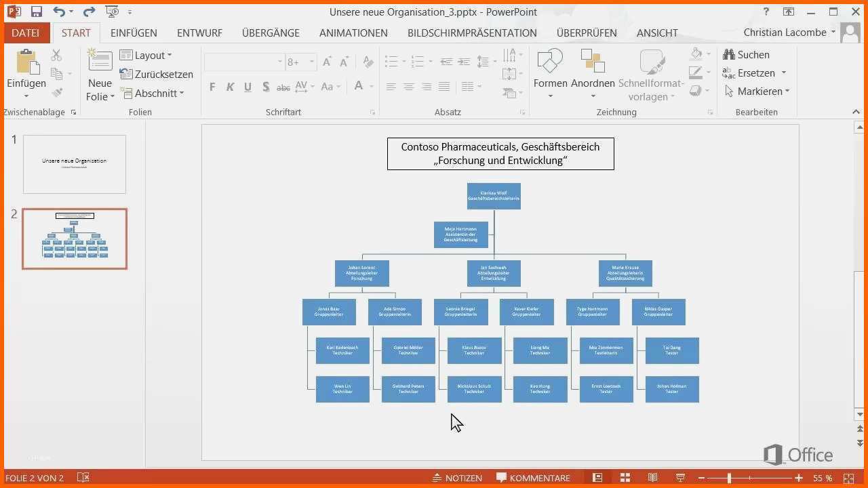The width and height of the screenshot is (868, 488).
Task: Insert a new slide with the Neue Folie icon
Action: tap(100, 61)
